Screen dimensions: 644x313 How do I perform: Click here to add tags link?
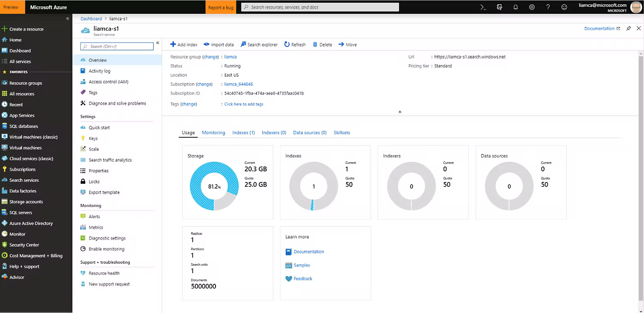(243, 104)
